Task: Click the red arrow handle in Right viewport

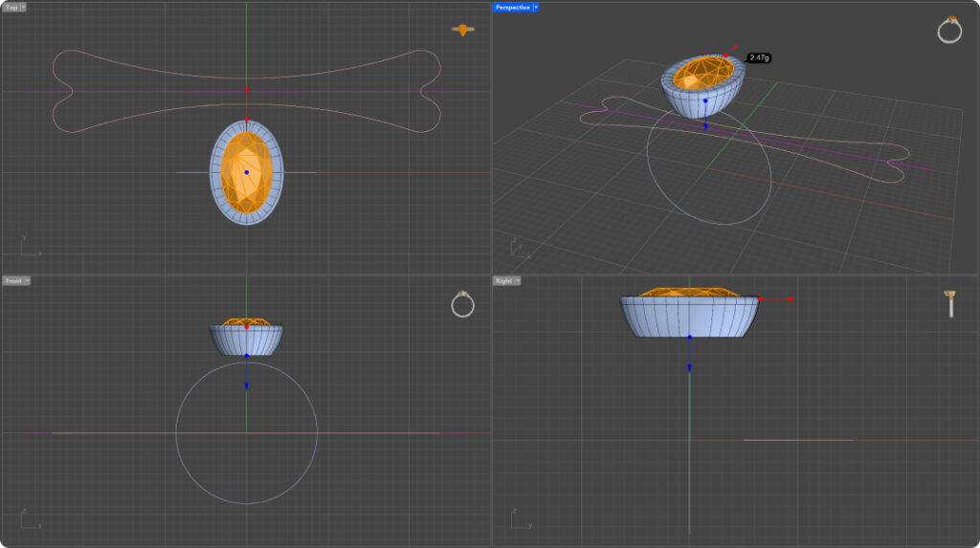Action: point(791,299)
